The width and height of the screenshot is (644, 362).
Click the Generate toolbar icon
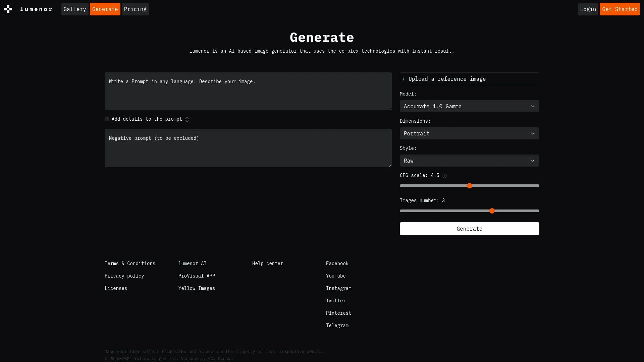(x=105, y=9)
